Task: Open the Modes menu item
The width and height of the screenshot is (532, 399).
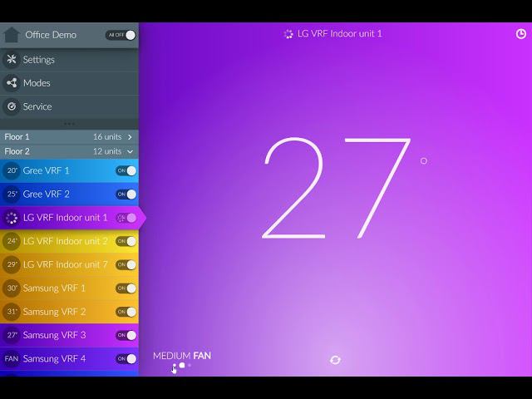Action: click(69, 83)
